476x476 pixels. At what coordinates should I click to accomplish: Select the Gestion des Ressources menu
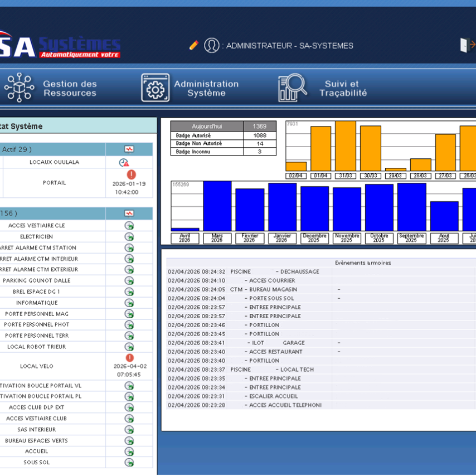pos(70,88)
